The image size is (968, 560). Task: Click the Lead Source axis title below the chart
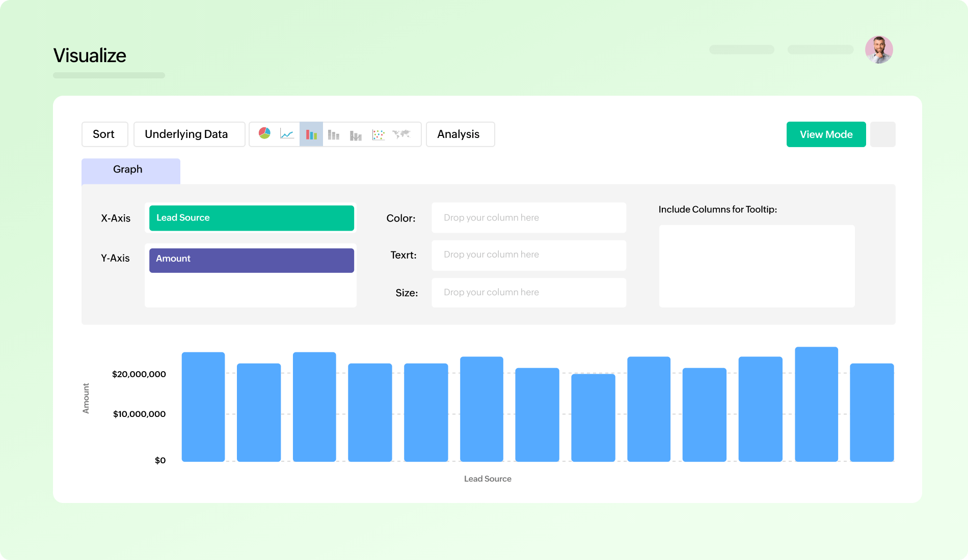[x=488, y=479]
